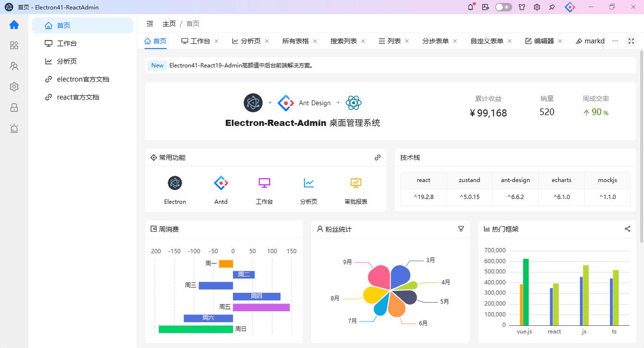Close the 编辑器 tab
This screenshot has width=644, height=348.
coord(560,41)
